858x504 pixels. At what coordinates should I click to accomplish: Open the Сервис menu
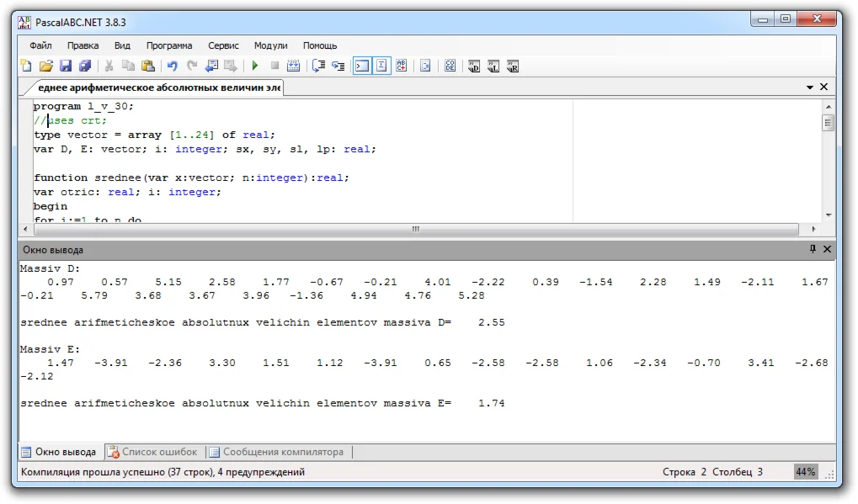tap(223, 45)
